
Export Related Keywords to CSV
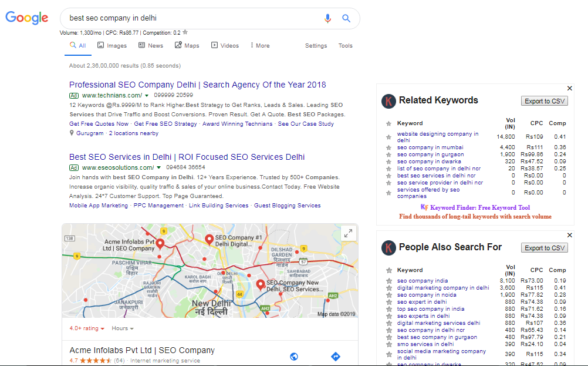pos(545,101)
